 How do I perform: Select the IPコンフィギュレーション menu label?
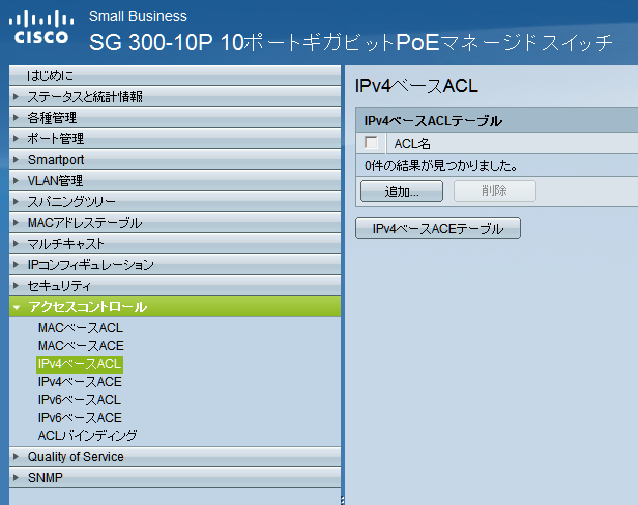(91, 265)
